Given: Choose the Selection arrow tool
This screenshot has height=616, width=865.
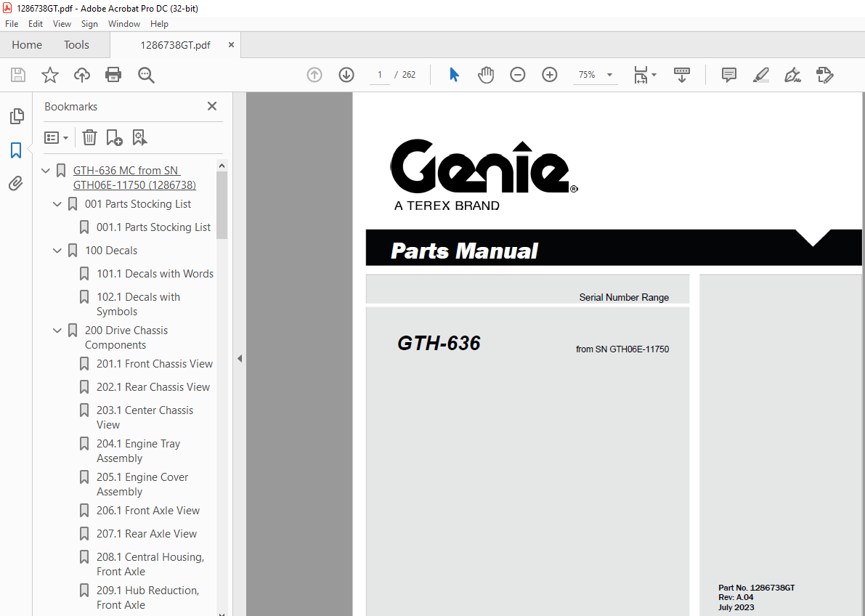Looking at the screenshot, I should [454, 75].
